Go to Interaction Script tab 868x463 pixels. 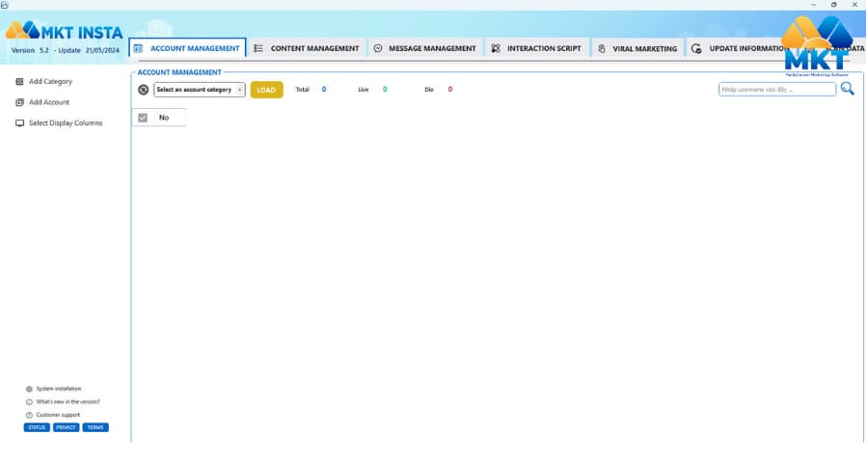click(536, 48)
